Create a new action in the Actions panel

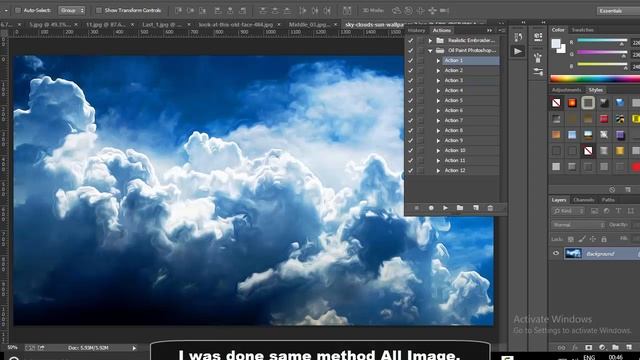476,208
